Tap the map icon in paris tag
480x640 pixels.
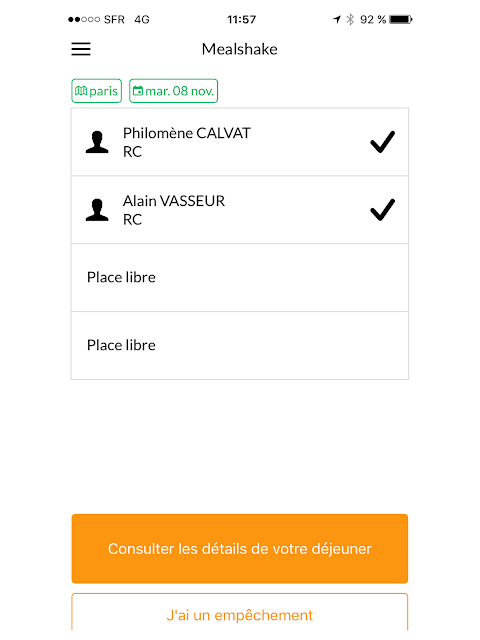pos(81,91)
